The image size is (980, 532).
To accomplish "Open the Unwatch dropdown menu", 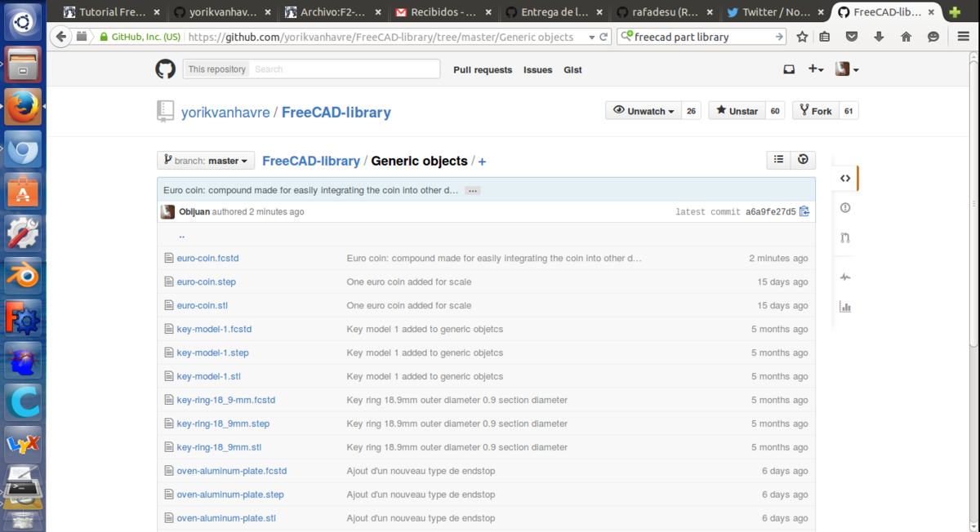I will tap(644, 111).
